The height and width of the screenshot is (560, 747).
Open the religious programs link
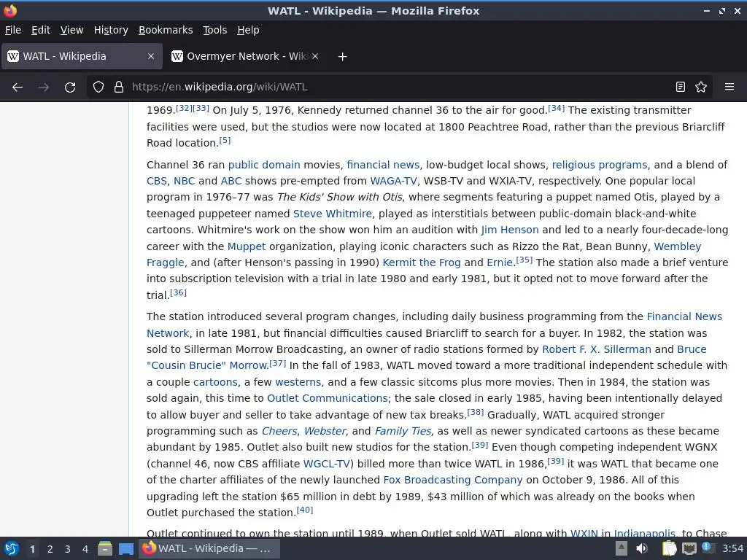point(600,165)
